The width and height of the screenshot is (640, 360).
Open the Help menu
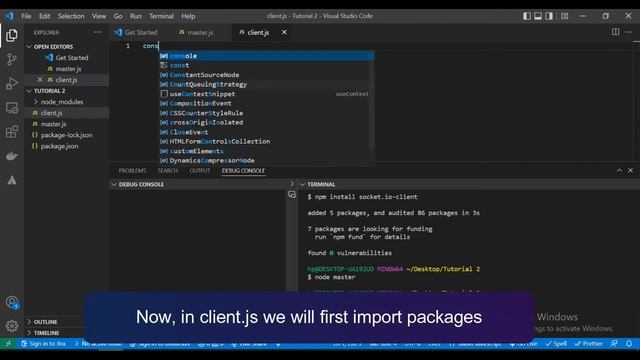[188, 16]
